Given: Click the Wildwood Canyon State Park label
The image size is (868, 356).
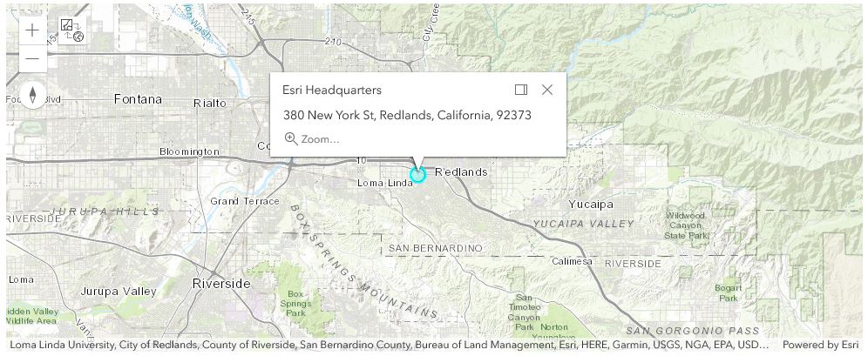Looking at the screenshot, I should point(687,225).
